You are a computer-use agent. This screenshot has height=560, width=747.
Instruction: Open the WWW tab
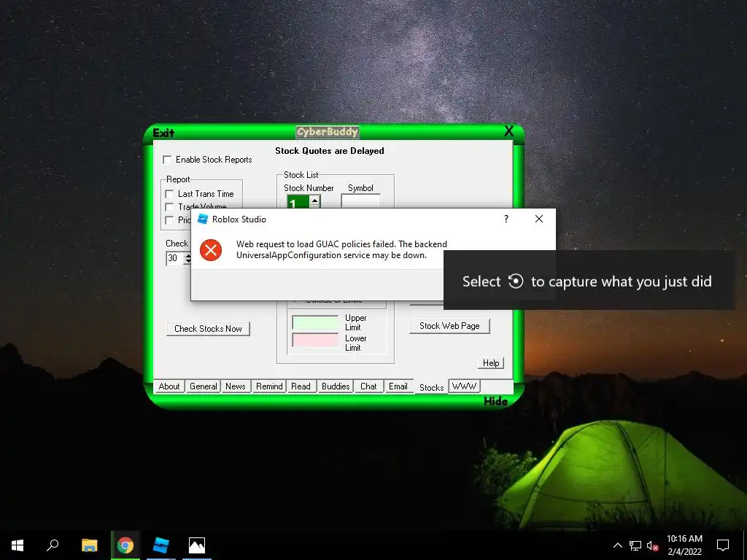tap(465, 386)
